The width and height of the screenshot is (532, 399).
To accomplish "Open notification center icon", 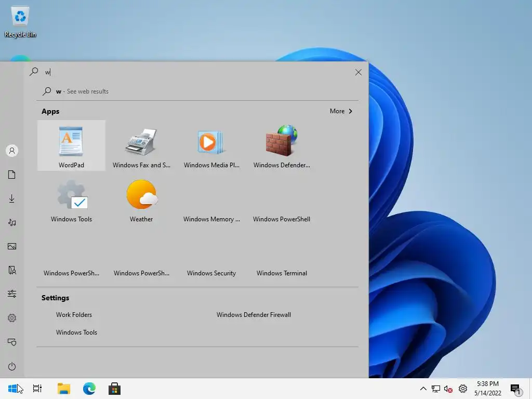I will 515,389.
